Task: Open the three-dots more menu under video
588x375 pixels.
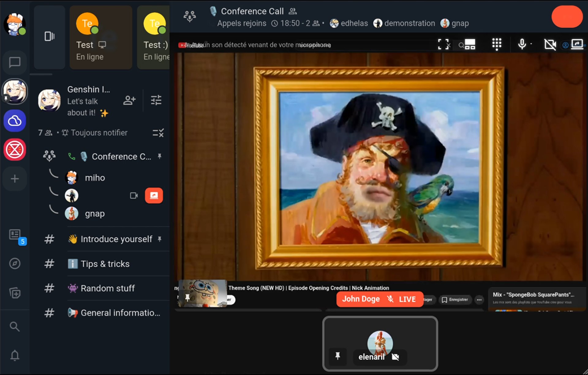Action: (479, 300)
